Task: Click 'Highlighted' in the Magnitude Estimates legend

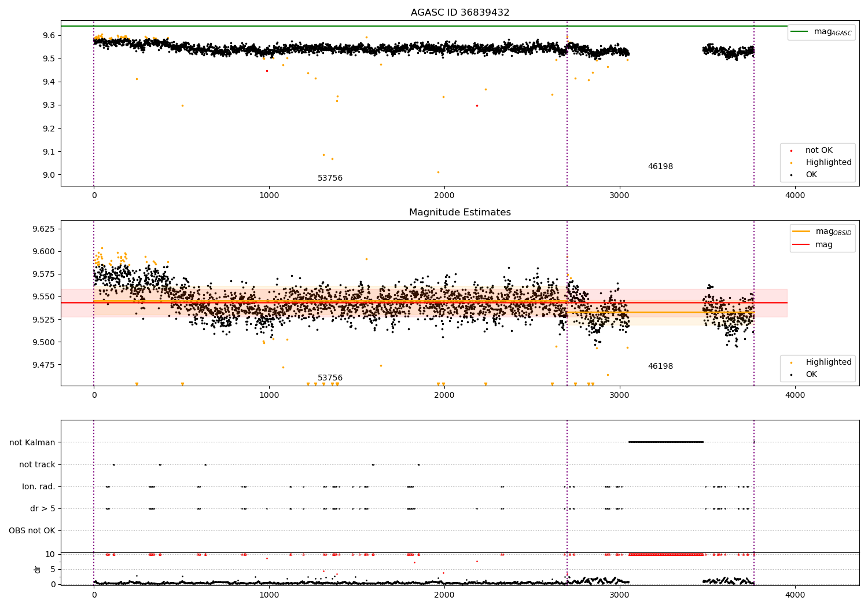Action: tap(829, 362)
